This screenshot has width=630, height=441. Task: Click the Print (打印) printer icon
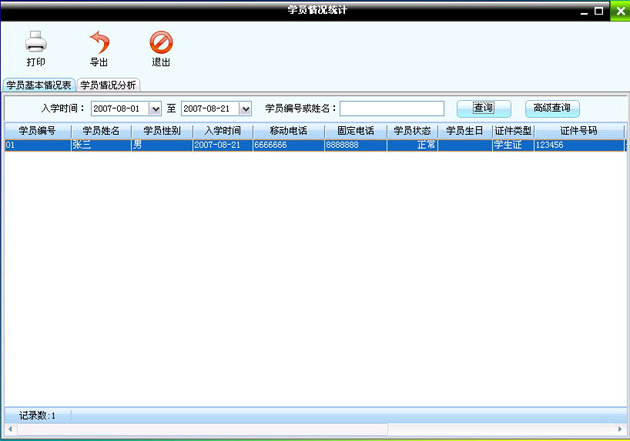(x=36, y=43)
